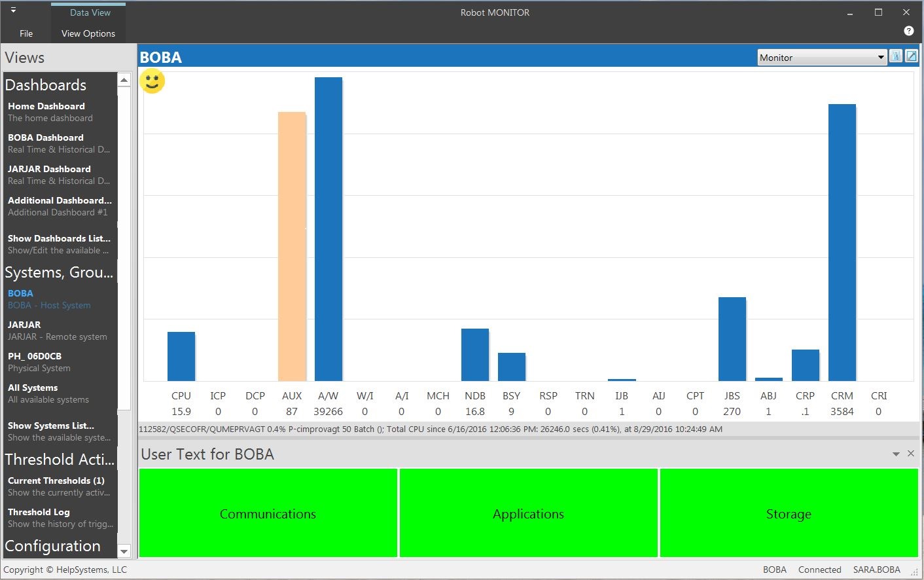
Task: Click the TRN axis label
Action: coord(585,396)
